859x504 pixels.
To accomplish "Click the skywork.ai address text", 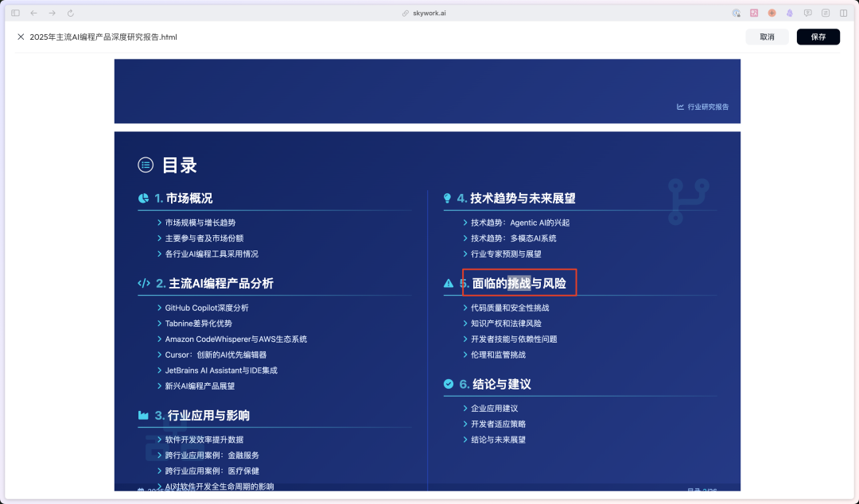I will [429, 14].
